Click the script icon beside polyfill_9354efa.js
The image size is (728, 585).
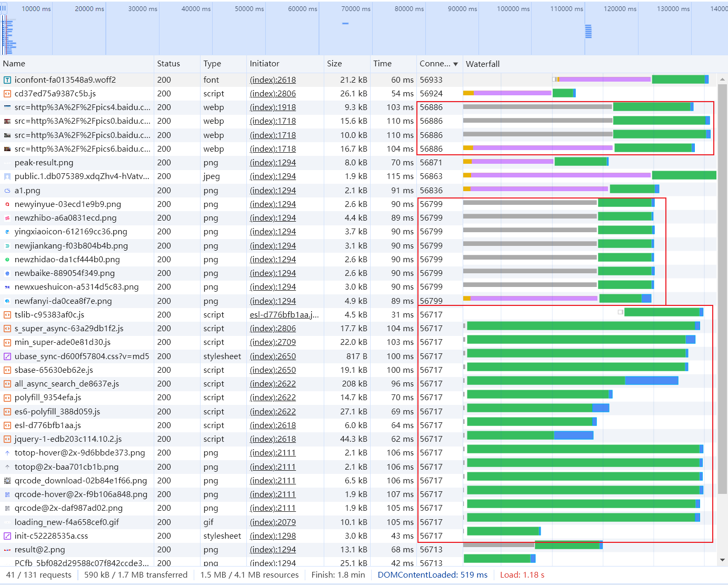click(x=7, y=398)
